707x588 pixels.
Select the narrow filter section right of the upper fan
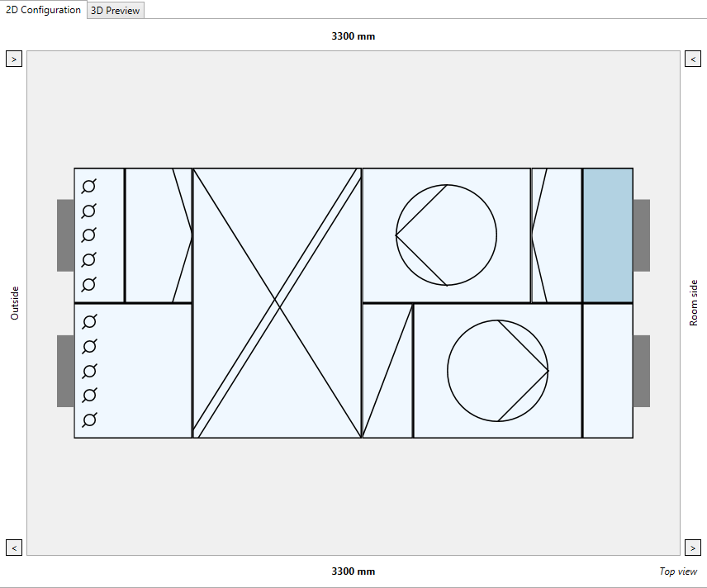(557, 235)
